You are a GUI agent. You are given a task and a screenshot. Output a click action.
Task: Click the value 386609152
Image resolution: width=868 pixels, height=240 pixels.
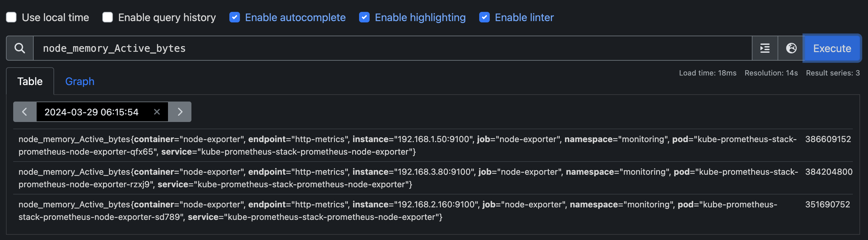828,139
